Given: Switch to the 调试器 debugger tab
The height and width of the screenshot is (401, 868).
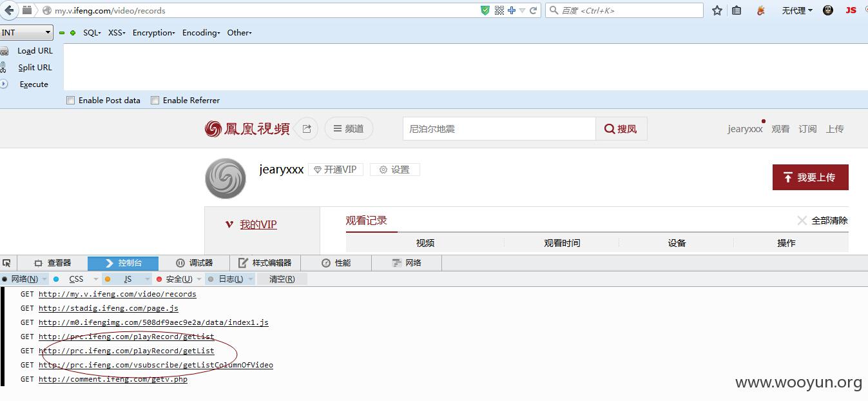Looking at the screenshot, I should pyautogui.click(x=194, y=263).
